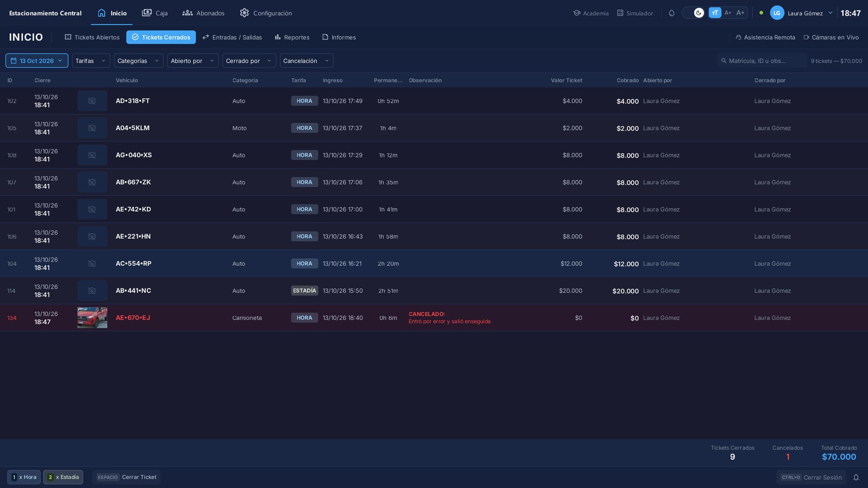Select the default text size button
Viewport: 868px width, 488px height.
(715, 13)
